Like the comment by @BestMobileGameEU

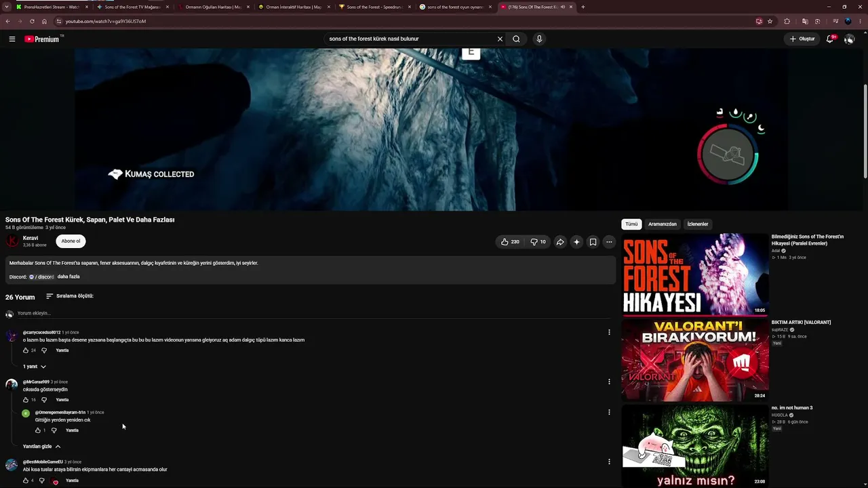[26, 481]
